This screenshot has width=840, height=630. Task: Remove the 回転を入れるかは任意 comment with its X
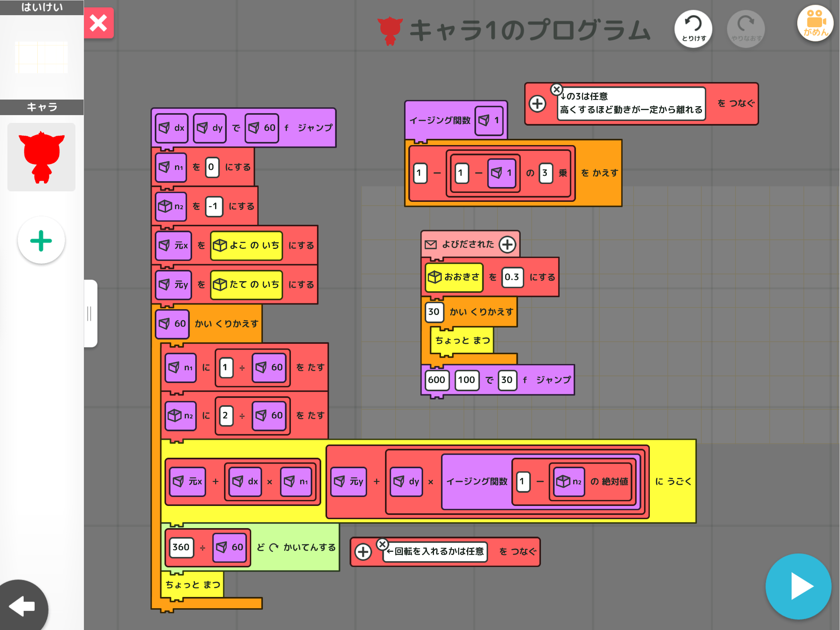point(382,544)
